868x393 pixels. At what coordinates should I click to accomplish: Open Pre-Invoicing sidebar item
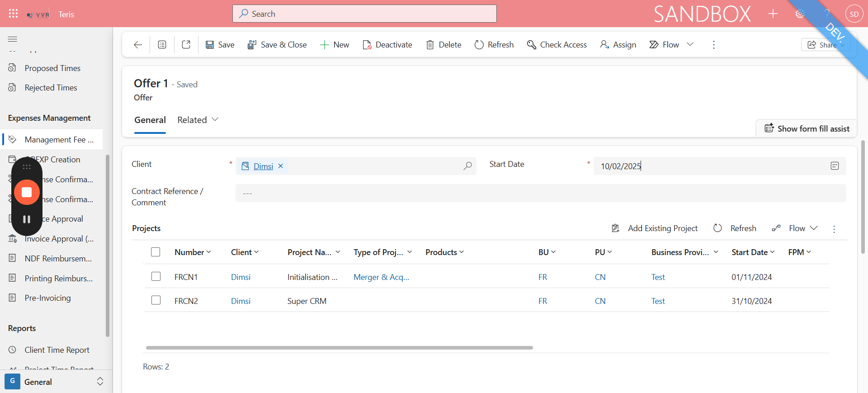[x=47, y=298]
